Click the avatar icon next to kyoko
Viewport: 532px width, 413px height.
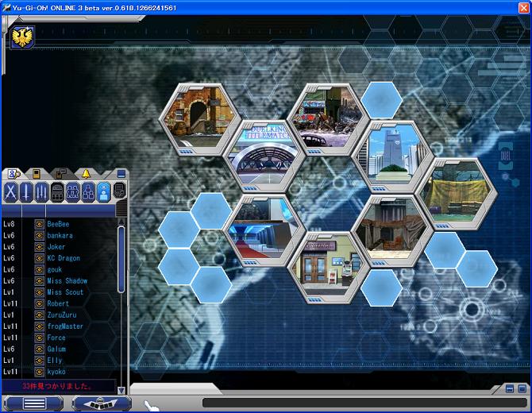[x=40, y=372]
